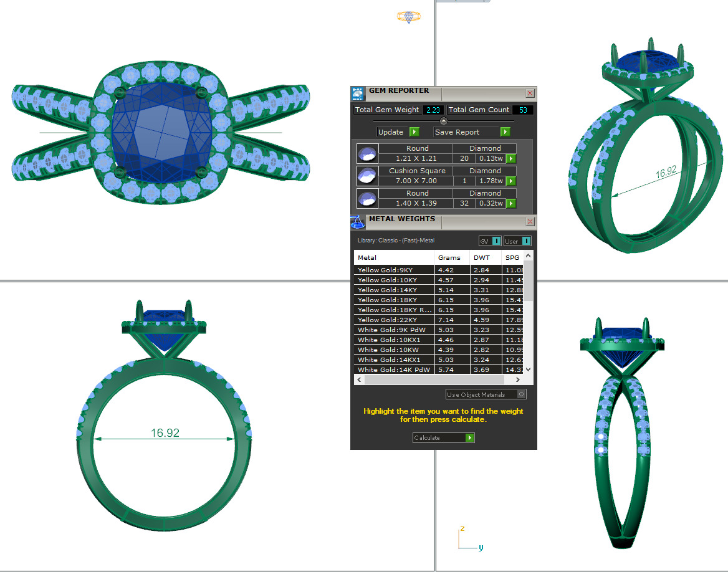The width and height of the screenshot is (728, 572).
Task: Sort by the Grams column header
Action: click(x=452, y=257)
